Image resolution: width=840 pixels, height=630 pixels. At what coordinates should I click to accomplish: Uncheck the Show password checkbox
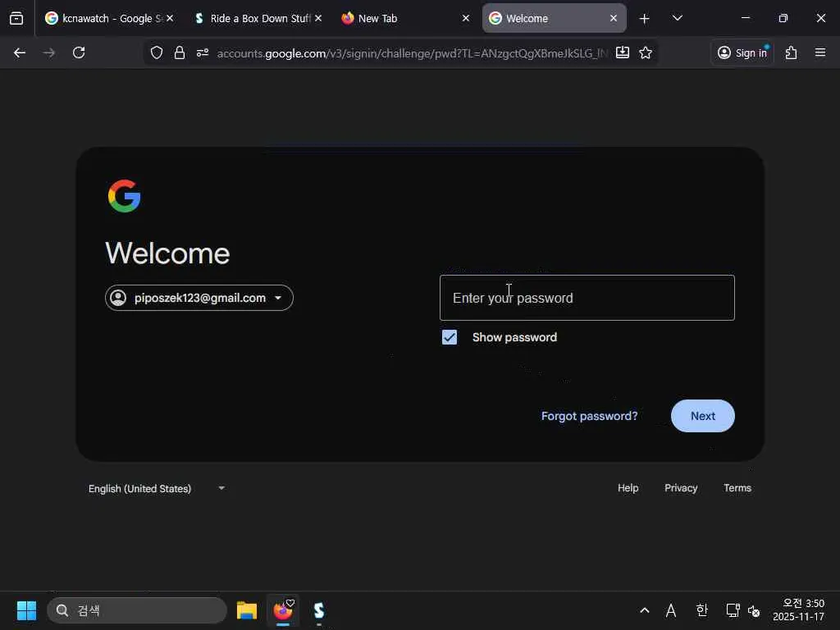click(450, 337)
